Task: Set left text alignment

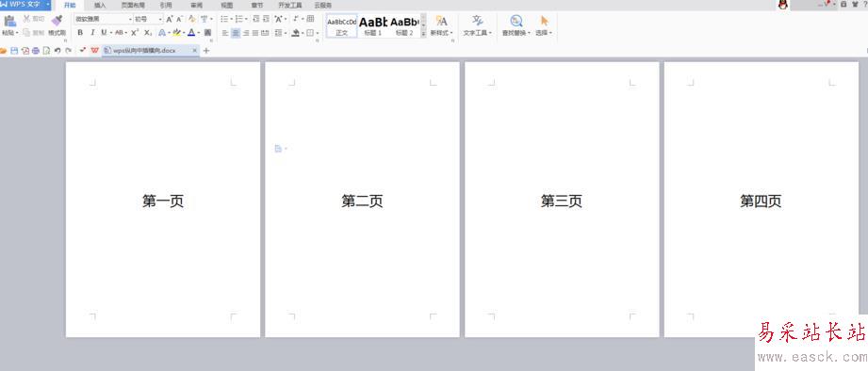Action: 225,33
